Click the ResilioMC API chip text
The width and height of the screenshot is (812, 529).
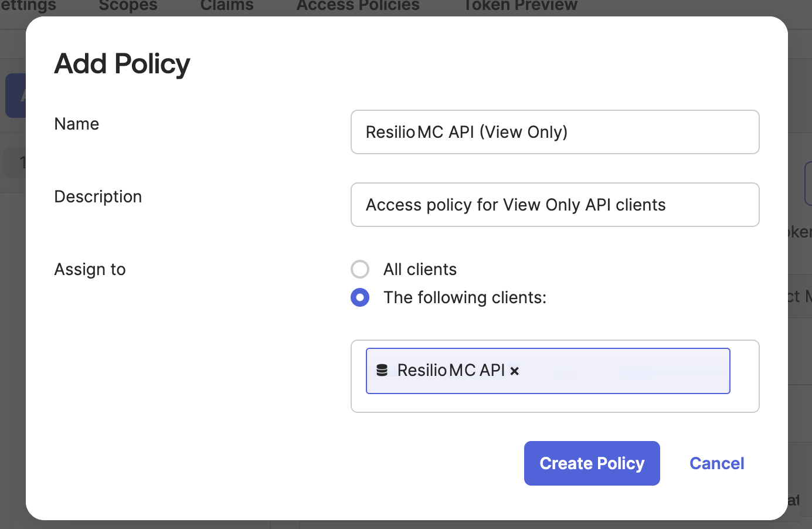(x=450, y=371)
